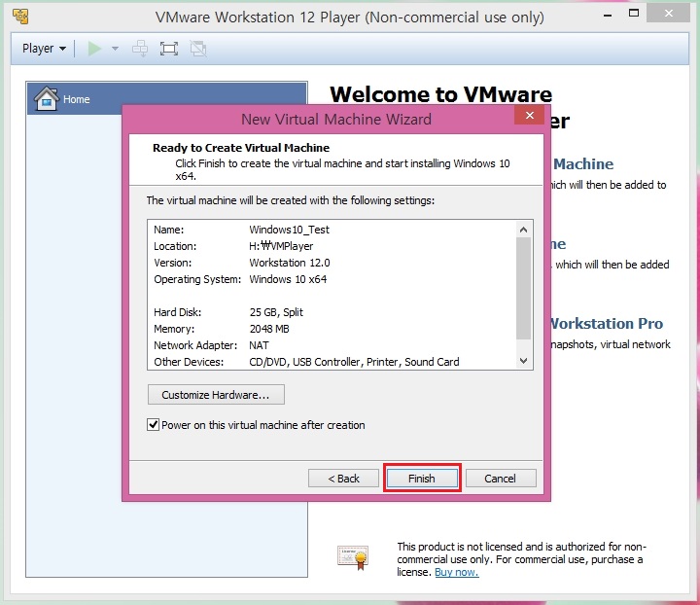Click the Windows 10 x64 operating system value
Viewport: 700px width, 605px height.
pos(288,279)
